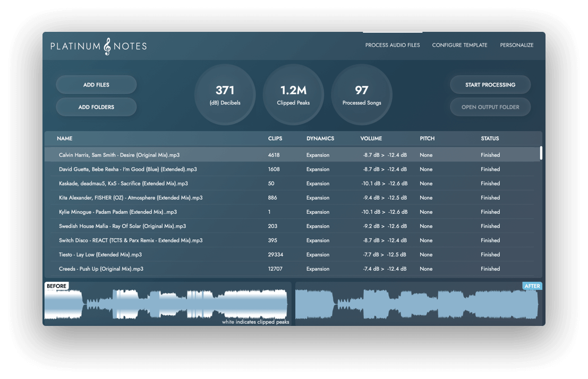Image resolution: width=588 pixels, height=379 pixels.
Task: Select Switch Disco REACT track
Action: tap(292, 240)
